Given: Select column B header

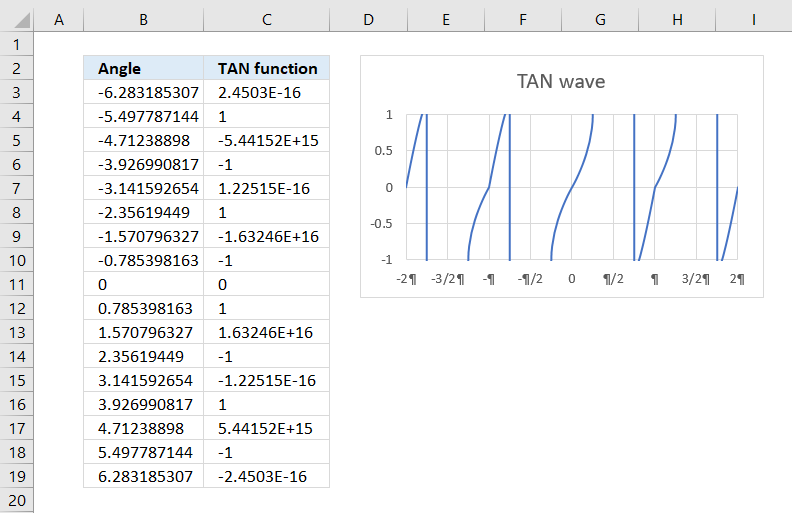Looking at the screenshot, I should (x=143, y=20).
